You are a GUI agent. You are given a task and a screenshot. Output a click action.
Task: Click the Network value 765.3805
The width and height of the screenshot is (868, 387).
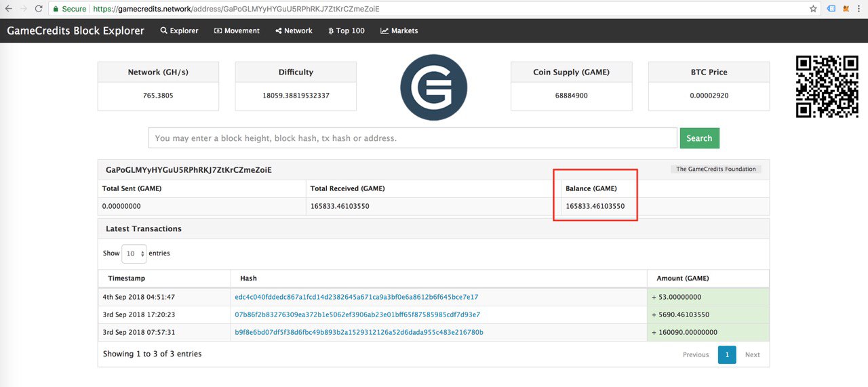[x=158, y=96]
